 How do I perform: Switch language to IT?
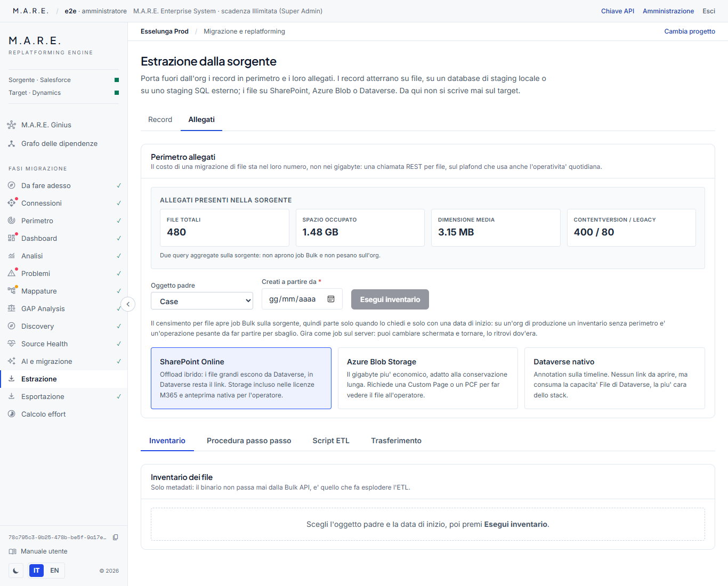click(x=36, y=571)
